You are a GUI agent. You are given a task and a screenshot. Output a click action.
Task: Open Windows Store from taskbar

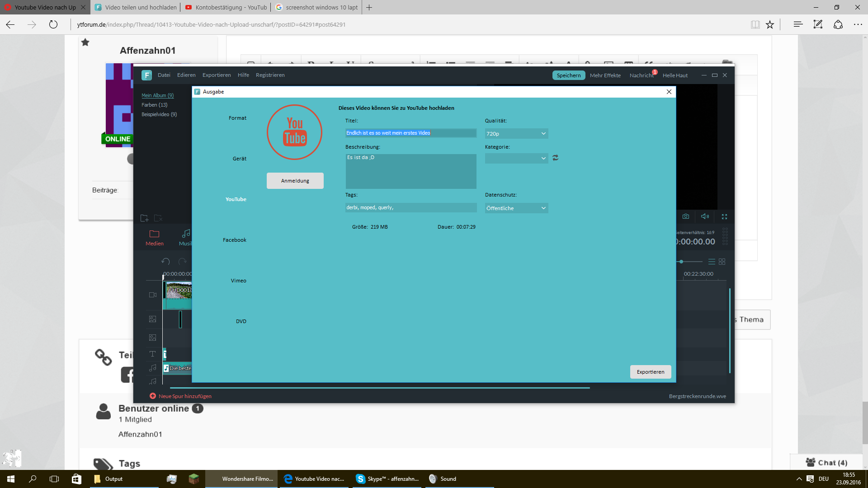point(76,479)
